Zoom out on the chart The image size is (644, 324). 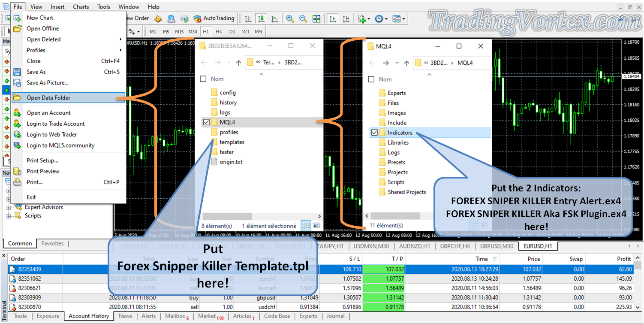(303, 18)
